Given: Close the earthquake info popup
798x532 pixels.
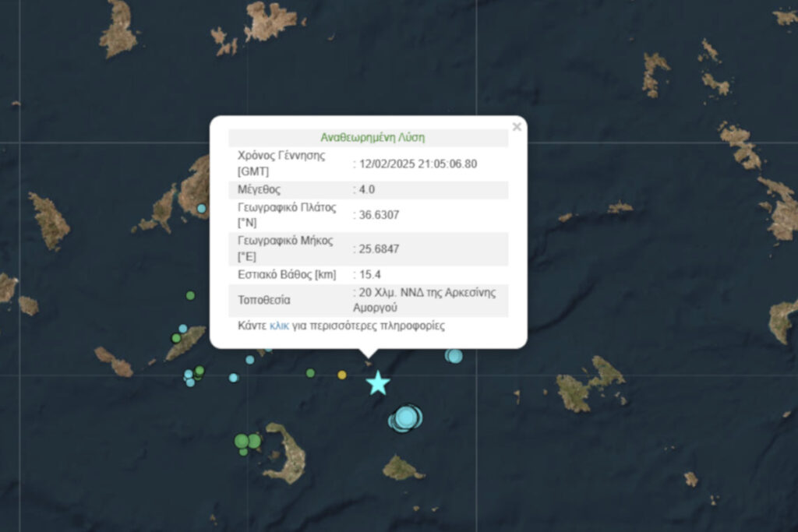Looking at the screenshot, I should tap(517, 127).
